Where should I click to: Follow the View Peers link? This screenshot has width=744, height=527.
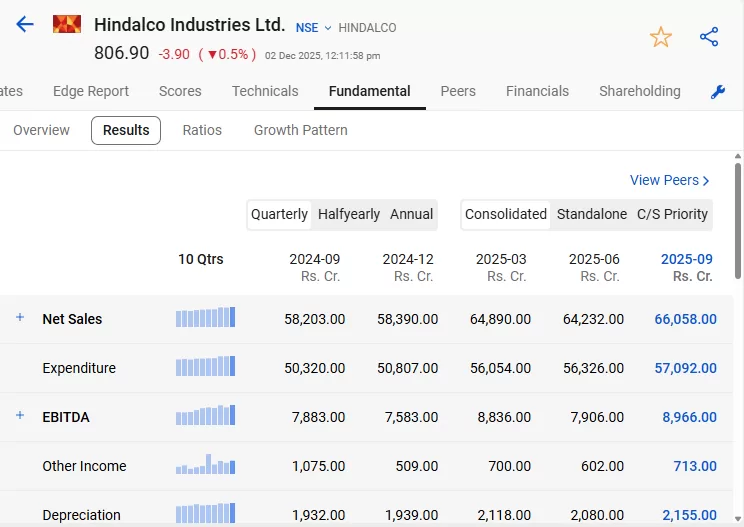(x=670, y=180)
